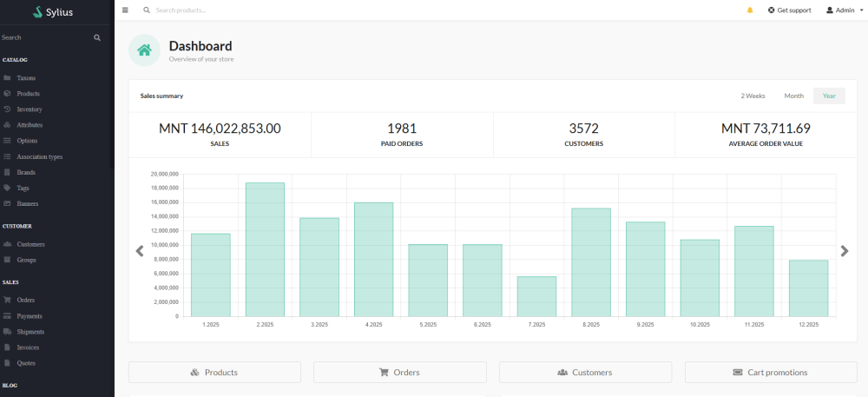The image size is (868, 397).
Task: Open Inventory in the sidebar menu
Action: coord(30,109)
